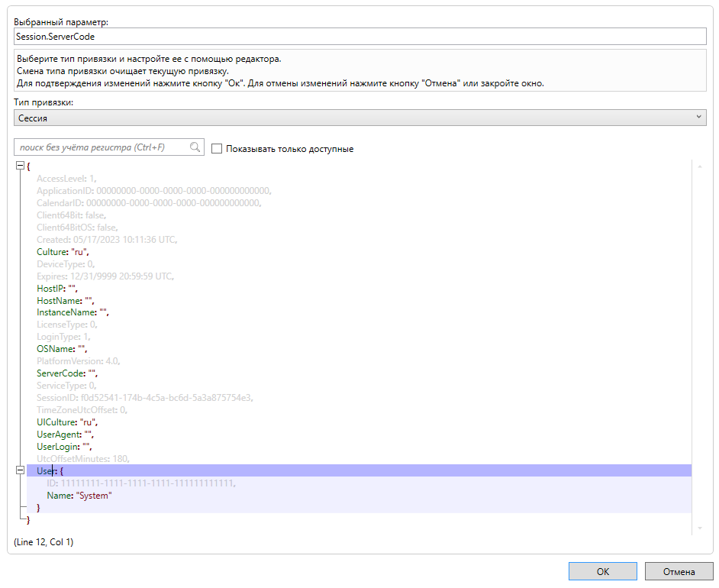Collapse the root JSON node
The image size is (719, 588).
coord(20,166)
